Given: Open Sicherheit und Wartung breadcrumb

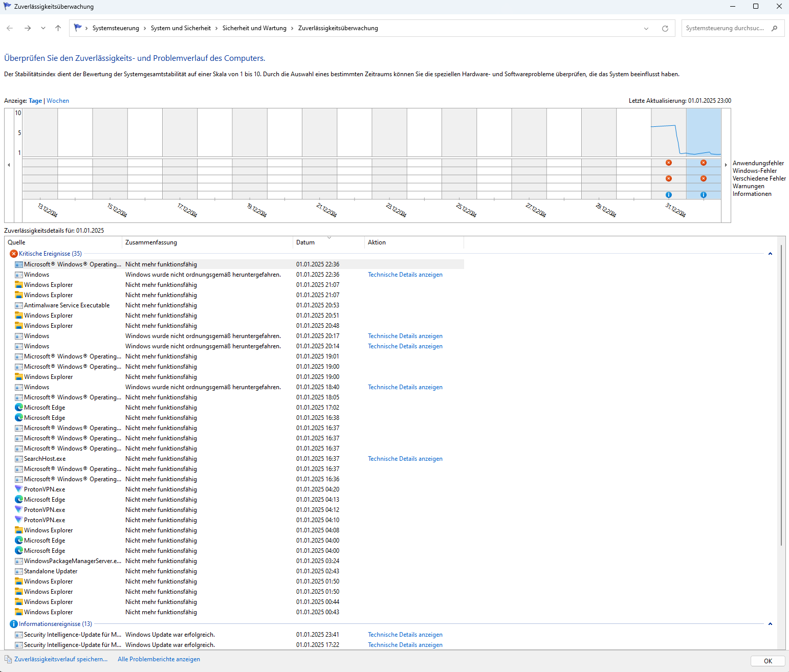Looking at the screenshot, I should pos(254,28).
